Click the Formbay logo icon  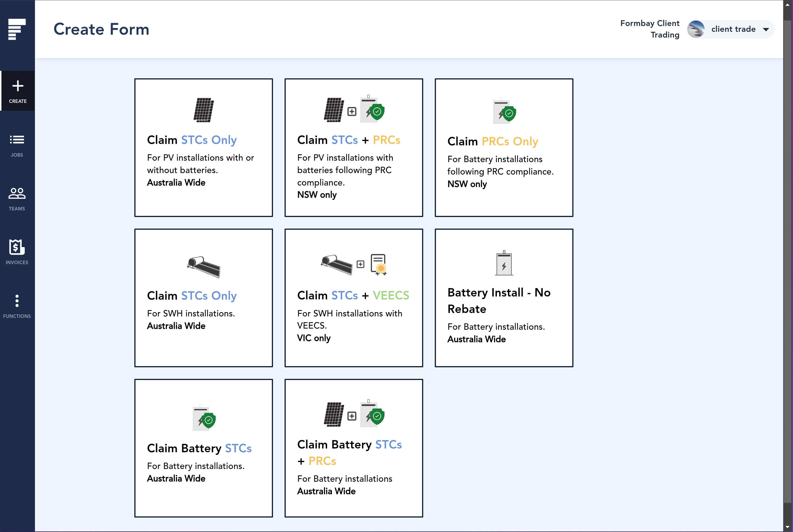point(17,29)
